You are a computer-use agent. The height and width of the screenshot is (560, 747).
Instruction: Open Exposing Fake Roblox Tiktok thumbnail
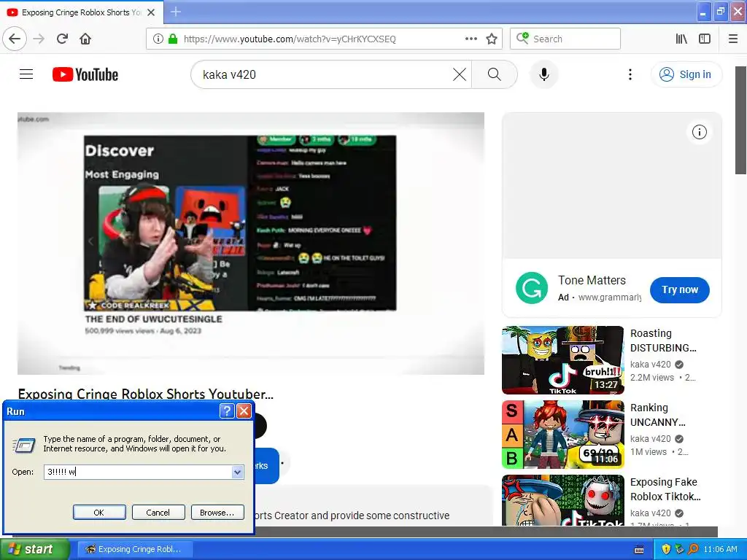pyautogui.click(x=562, y=500)
